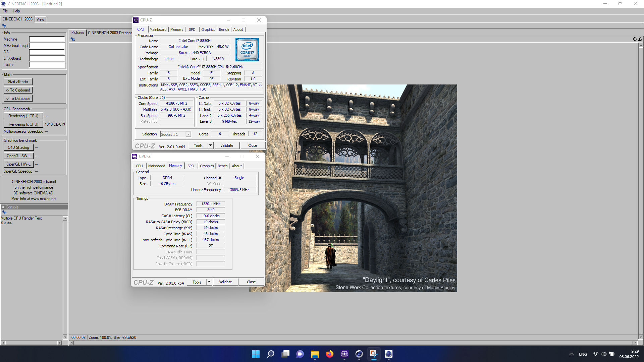644x362 pixels.
Task: Click the pin icon in Pictures panel
Action: click(73, 39)
